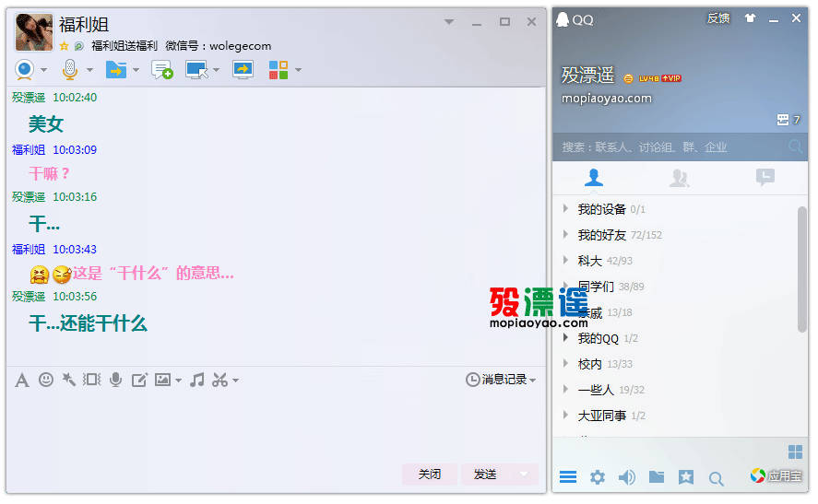Open QQ settings gear icon
Image resolution: width=818 pixels, height=504 pixels.
(x=598, y=476)
